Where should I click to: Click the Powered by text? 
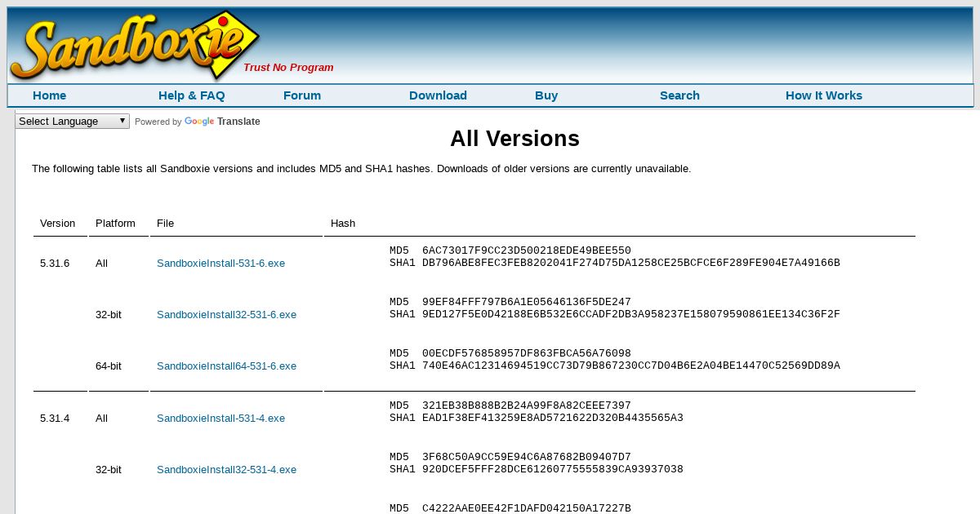point(158,122)
